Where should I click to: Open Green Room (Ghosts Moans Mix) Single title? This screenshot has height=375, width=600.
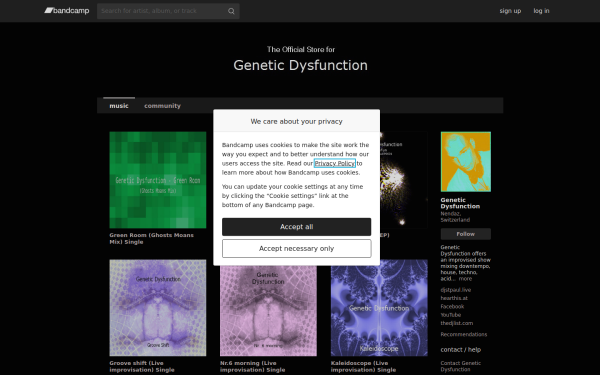[152, 238]
